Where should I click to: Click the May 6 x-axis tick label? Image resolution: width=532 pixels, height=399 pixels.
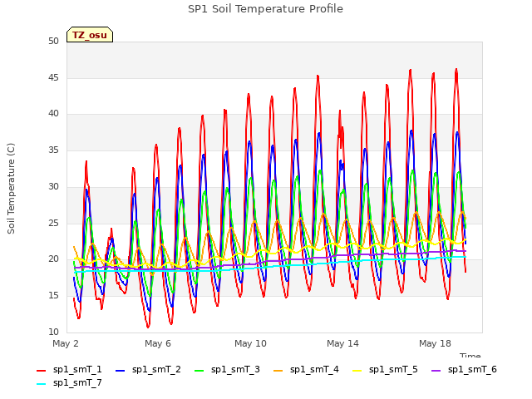(x=158, y=343)
